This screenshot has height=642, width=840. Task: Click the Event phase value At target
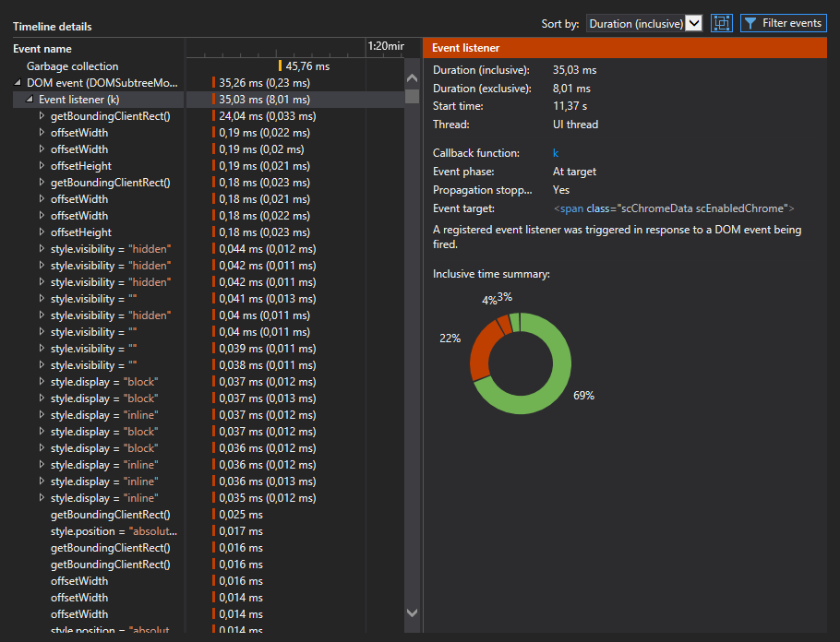pos(574,172)
